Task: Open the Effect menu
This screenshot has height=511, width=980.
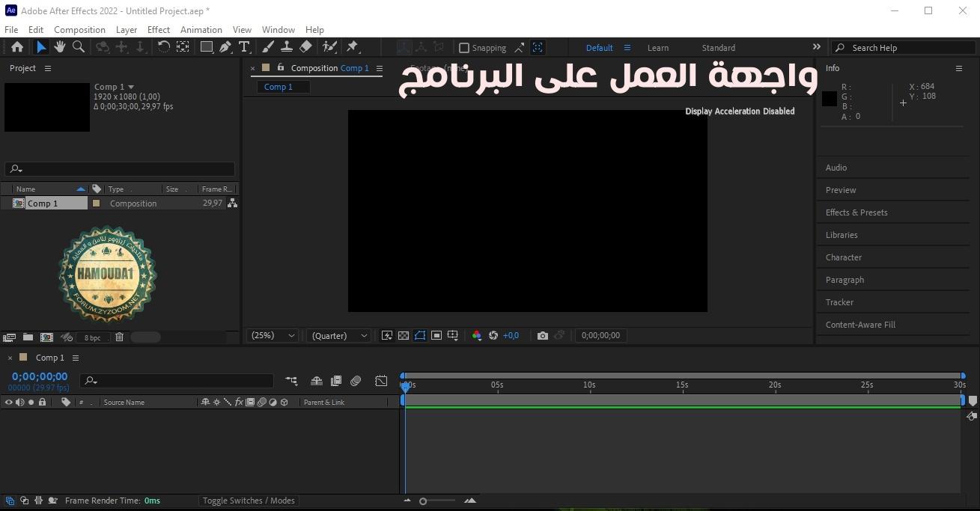Action: 159,29
